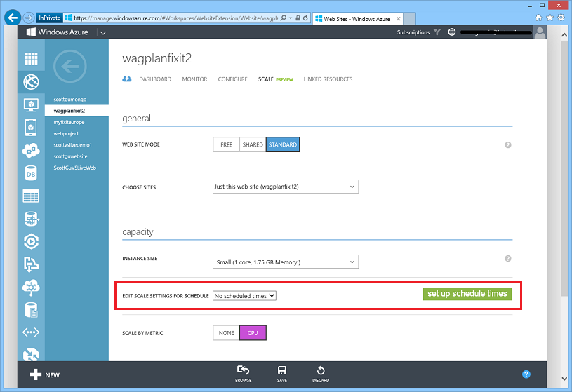Open the Mobile Services phone icon
The width and height of the screenshot is (572, 392).
(x=31, y=128)
